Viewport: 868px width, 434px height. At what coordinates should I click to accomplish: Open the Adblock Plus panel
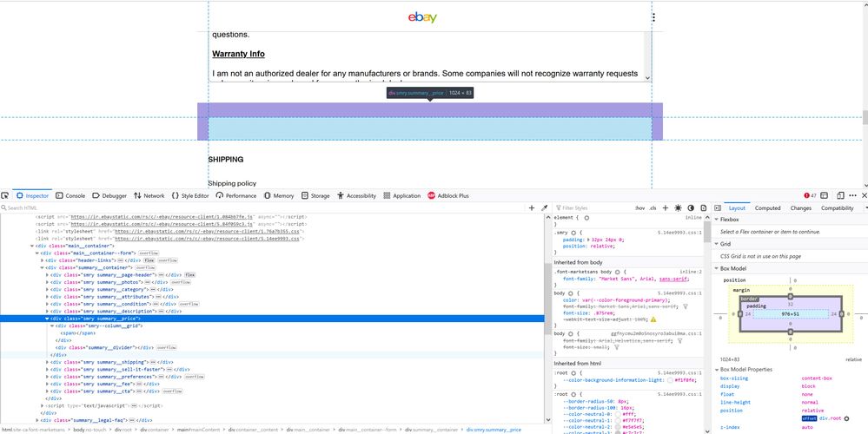coord(447,195)
